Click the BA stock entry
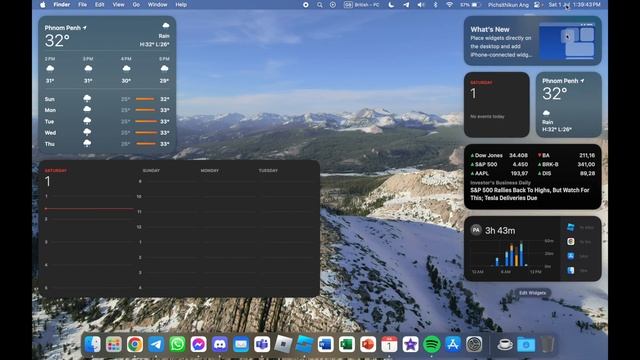Viewport: 640px width, 360px height. [x=566, y=155]
